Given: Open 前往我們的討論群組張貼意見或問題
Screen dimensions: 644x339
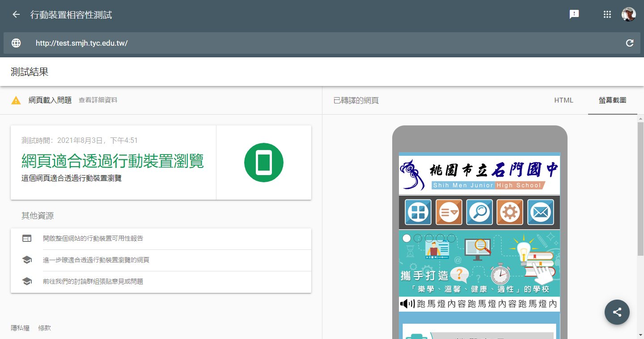Looking at the screenshot, I should [93, 282].
